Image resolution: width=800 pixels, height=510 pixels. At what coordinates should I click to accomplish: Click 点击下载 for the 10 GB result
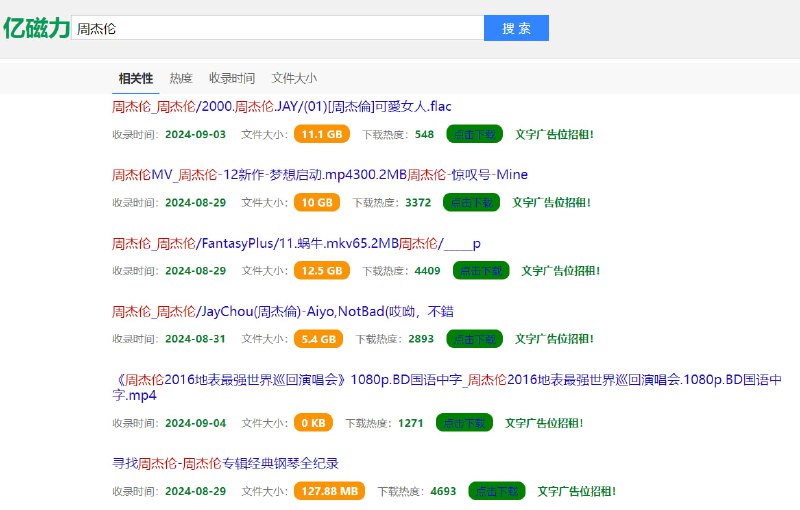click(471, 202)
